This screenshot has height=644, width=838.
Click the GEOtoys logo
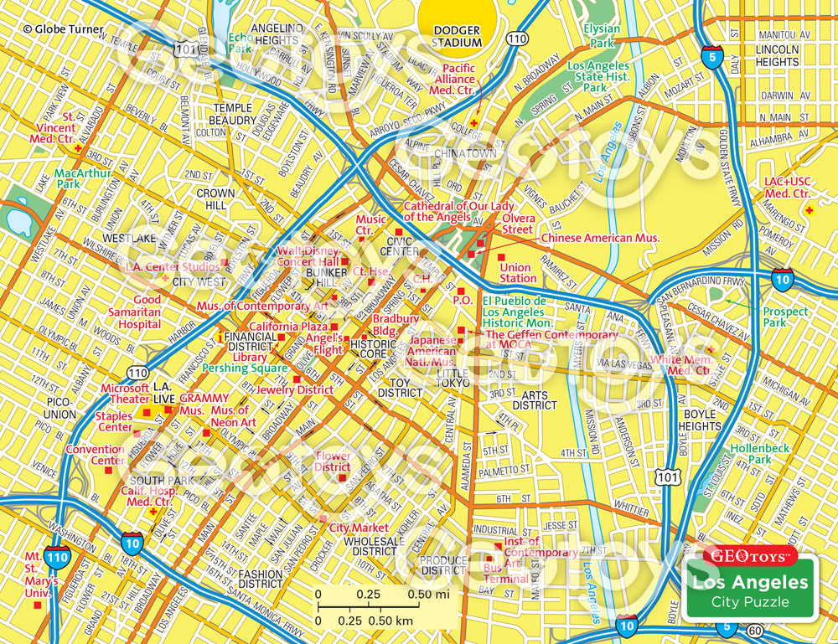point(749,555)
